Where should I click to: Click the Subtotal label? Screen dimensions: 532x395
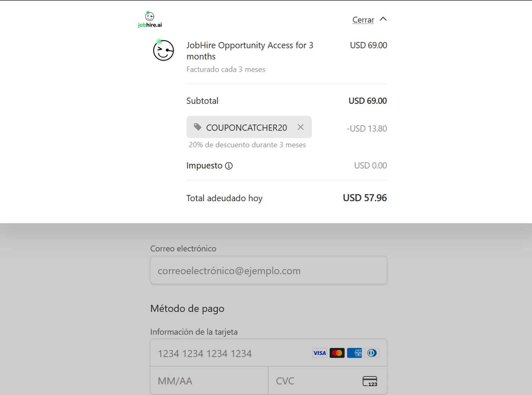coord(203,101)
